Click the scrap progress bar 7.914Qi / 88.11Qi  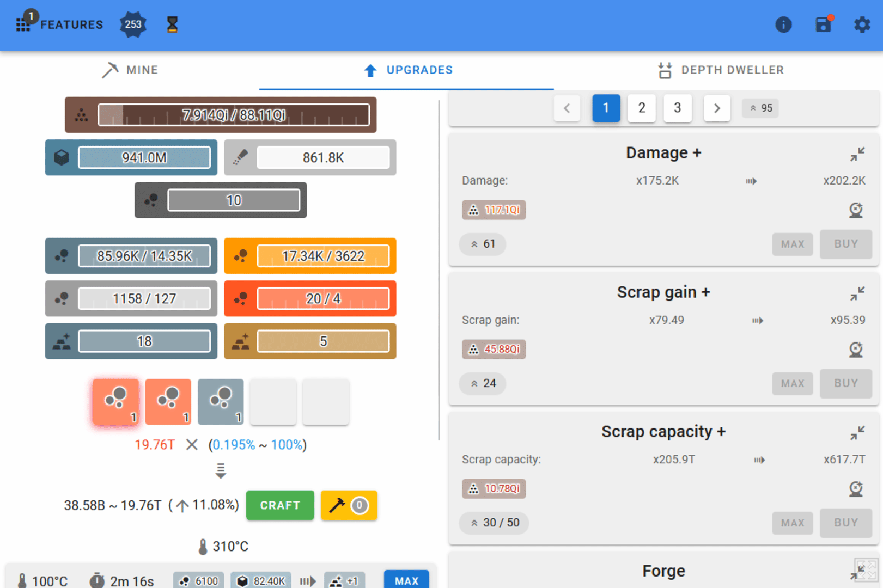coord(233,115)
